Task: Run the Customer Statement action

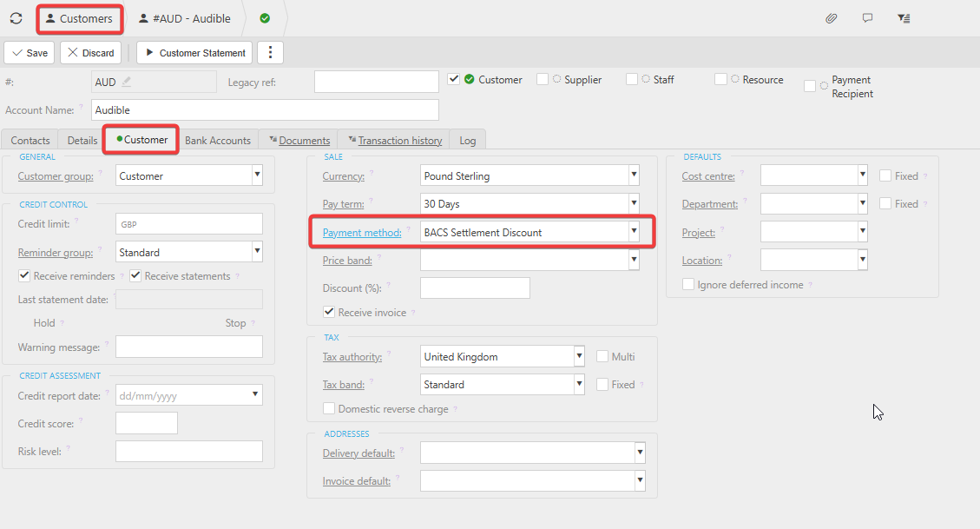Action: 194,52
